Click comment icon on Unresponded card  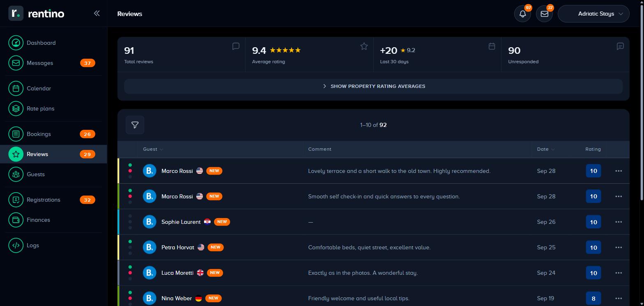[x=620, y=46]
